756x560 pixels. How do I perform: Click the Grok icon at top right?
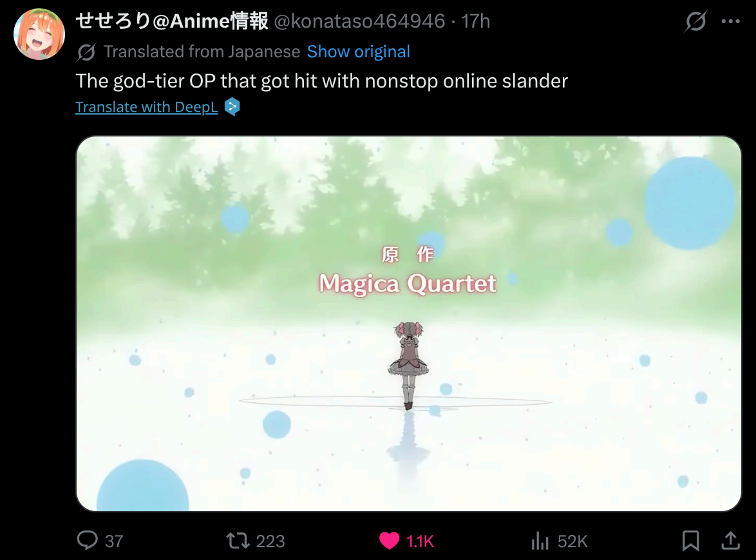(x=695, y=21)
